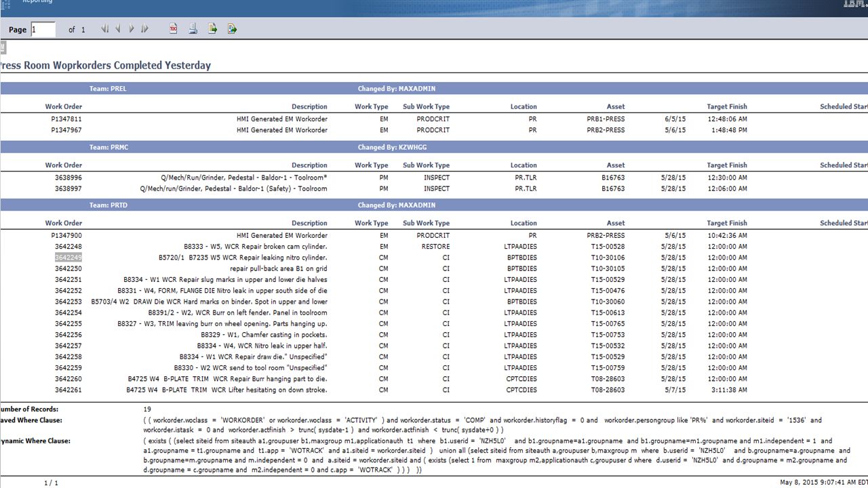
Task: Select work order 3642256
Action: 68,335
